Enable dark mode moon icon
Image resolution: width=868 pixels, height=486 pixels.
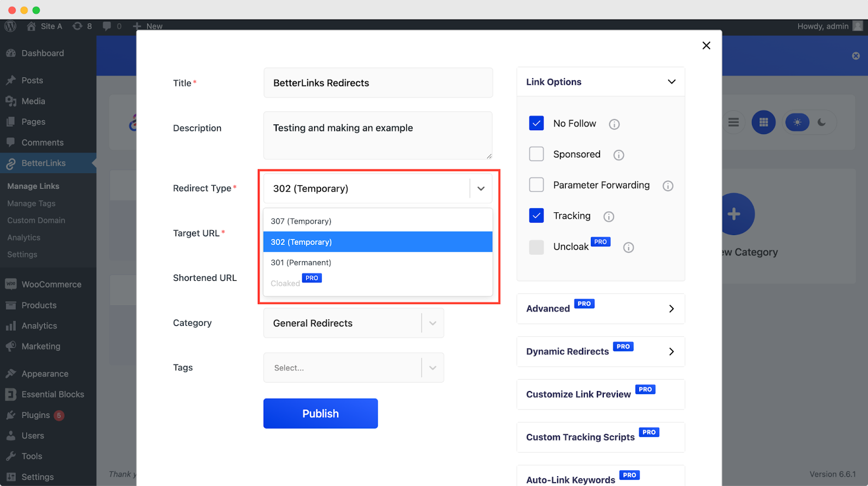pos(822,122)
